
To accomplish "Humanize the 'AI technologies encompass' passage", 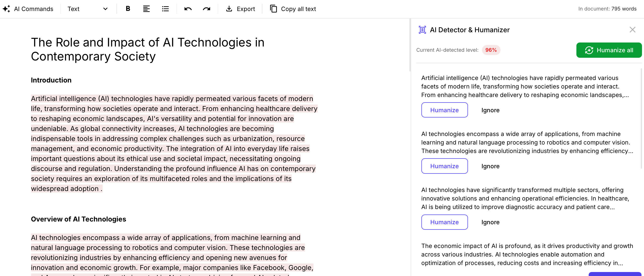I will click(444, 166).
